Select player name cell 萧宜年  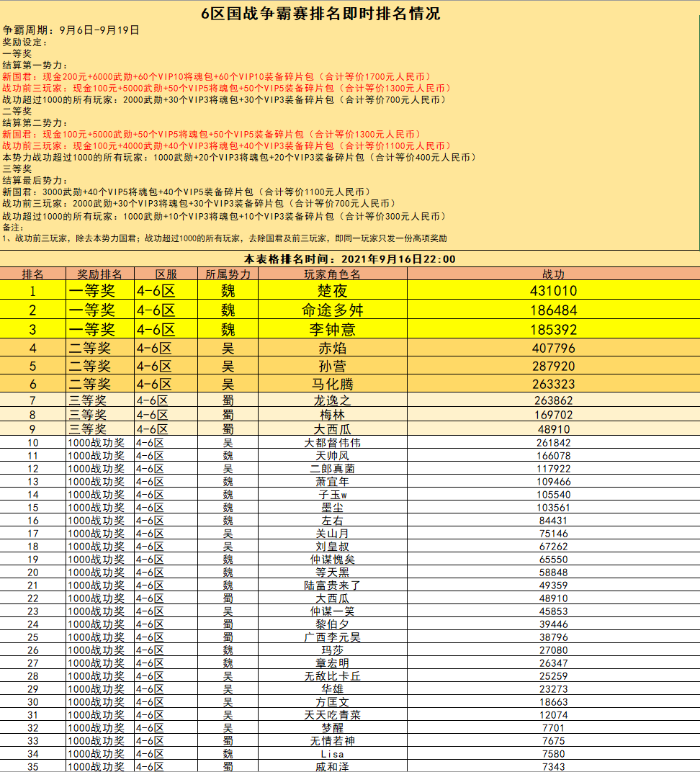tap(332, 482)
